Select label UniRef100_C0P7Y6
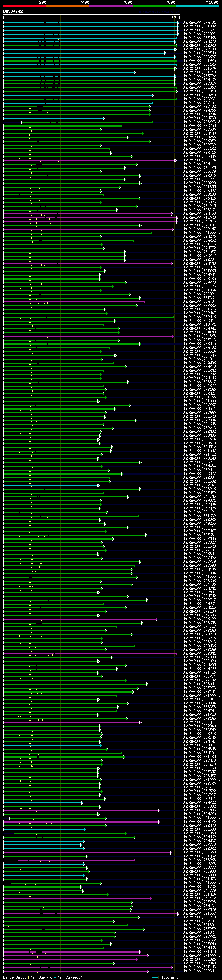This screenshot has height=980, width=222. tap(199, 864)
